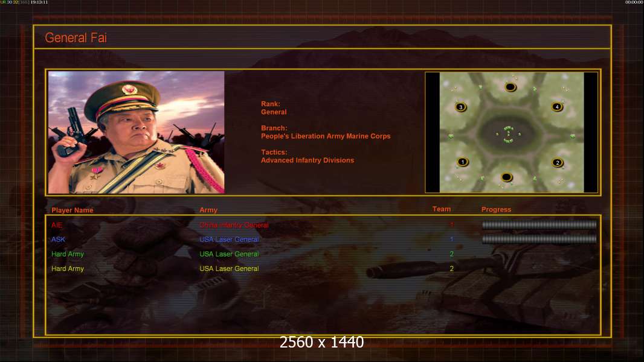Click the ASK player progress bar
Screen dimensions: 644x362
pos(539,239)
